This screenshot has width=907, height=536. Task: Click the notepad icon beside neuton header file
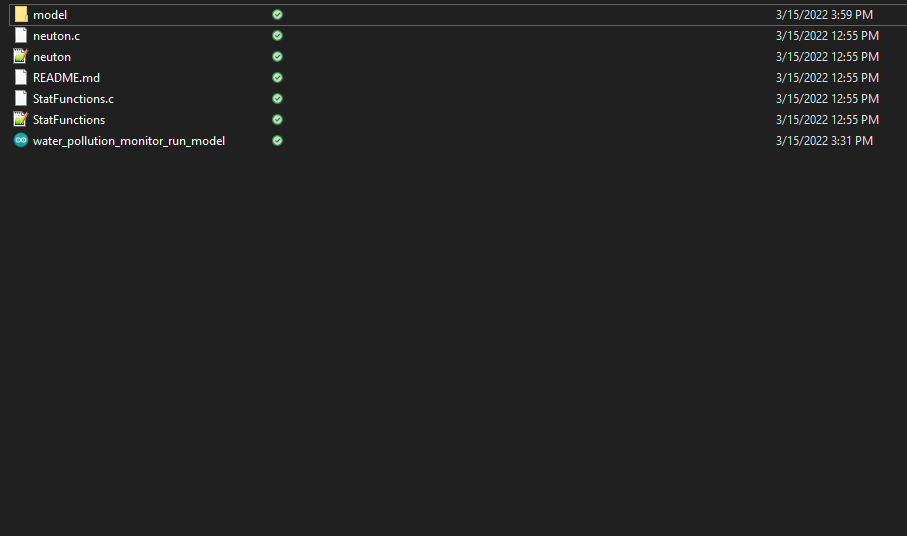coord(21,57)
